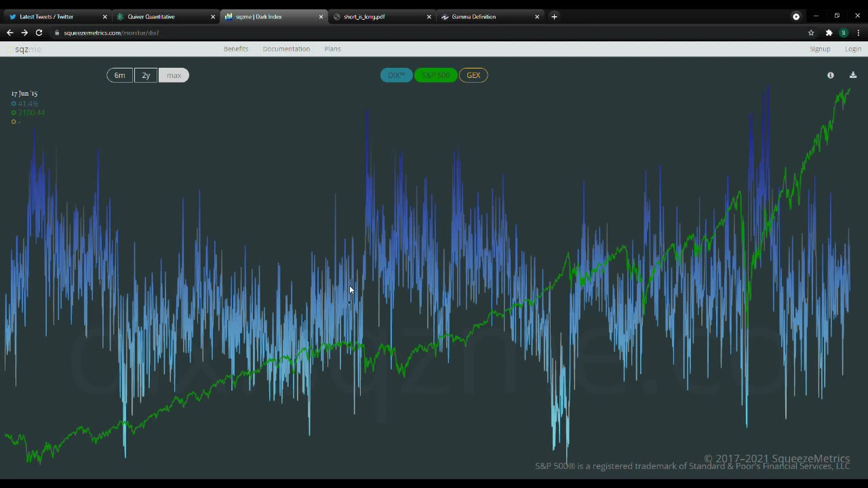This screenshot has width=868, height=488.
Task: Toggle the S&P 500 series
Action: pyautogui.click(x=435, y=75)
